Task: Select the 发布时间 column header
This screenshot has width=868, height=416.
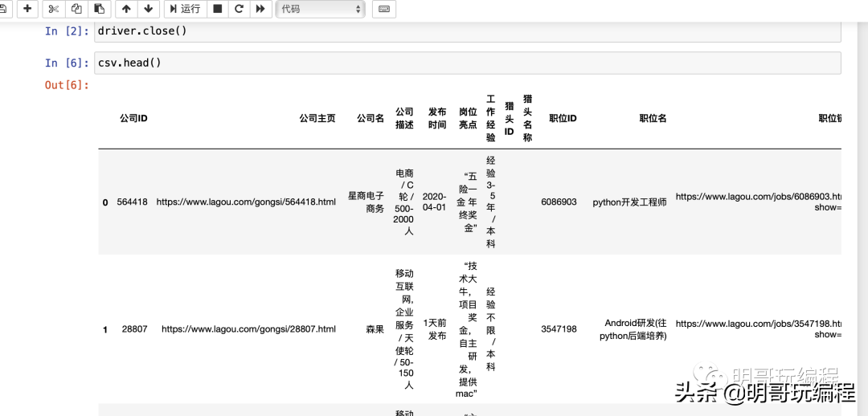Action: coord(436,118)
